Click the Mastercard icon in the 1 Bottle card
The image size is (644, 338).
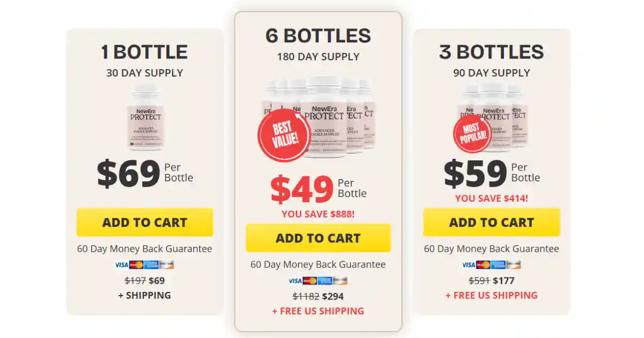coord(136,264)
